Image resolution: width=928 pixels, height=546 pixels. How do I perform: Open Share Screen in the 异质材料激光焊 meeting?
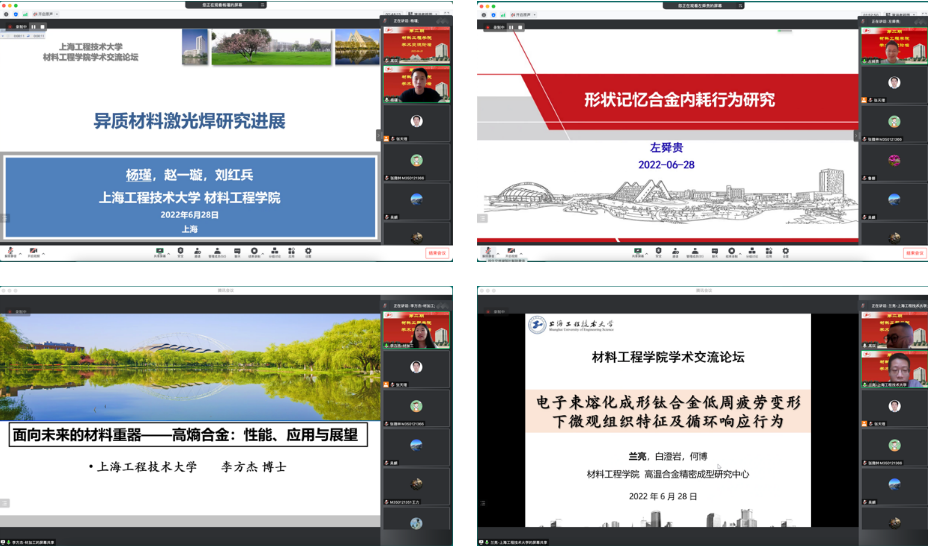pyautogui.click(x=159, y=252)
